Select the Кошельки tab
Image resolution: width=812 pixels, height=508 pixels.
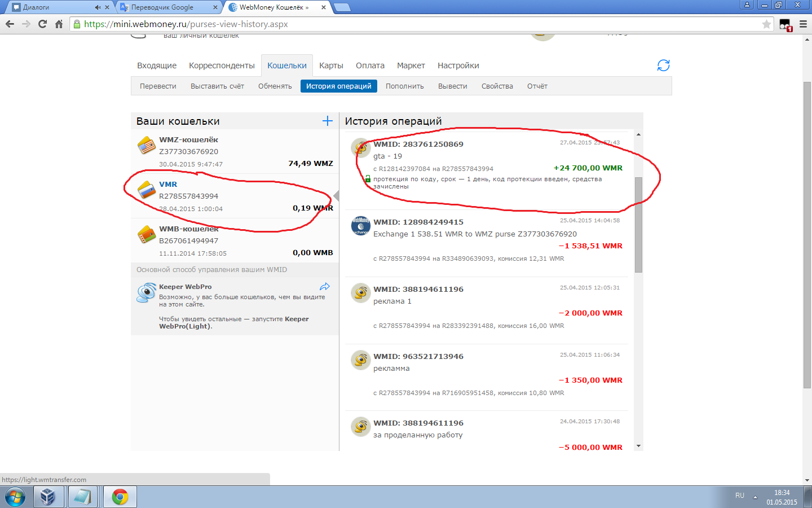(x=287, y=65)
